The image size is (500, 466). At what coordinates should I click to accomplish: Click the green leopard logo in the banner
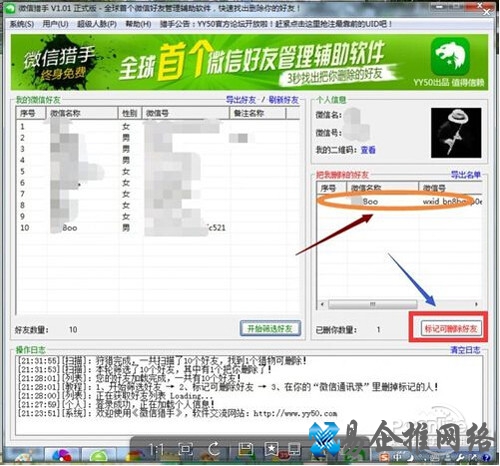[450, 56]
